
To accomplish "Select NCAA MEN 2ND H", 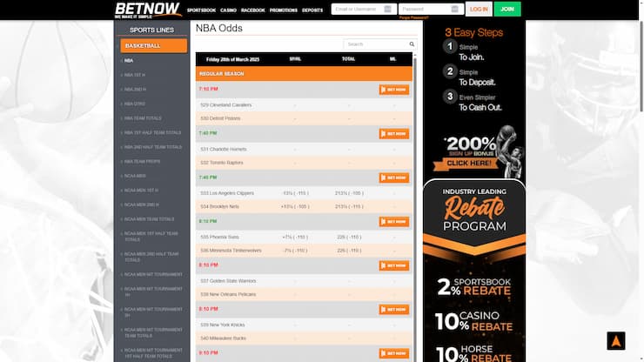I will pos(141,204).
